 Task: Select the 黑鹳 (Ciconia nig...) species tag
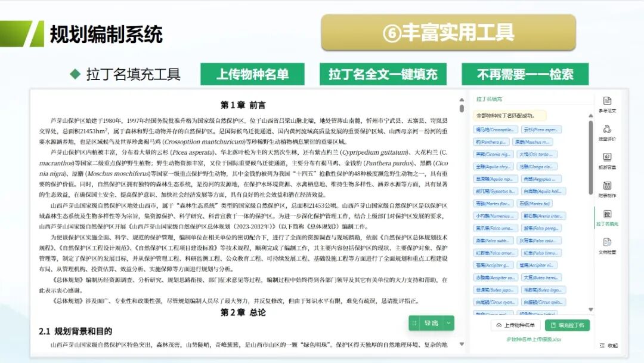tap(493, 154)
